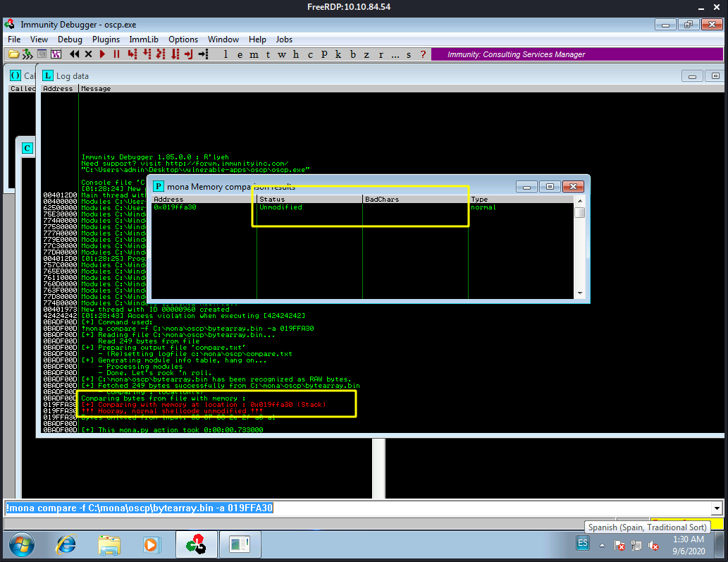This screenshot has height=562, width=728.
Task: Click the Address column header in mona results
Action: pyautogui.click(x=204, y=200)
